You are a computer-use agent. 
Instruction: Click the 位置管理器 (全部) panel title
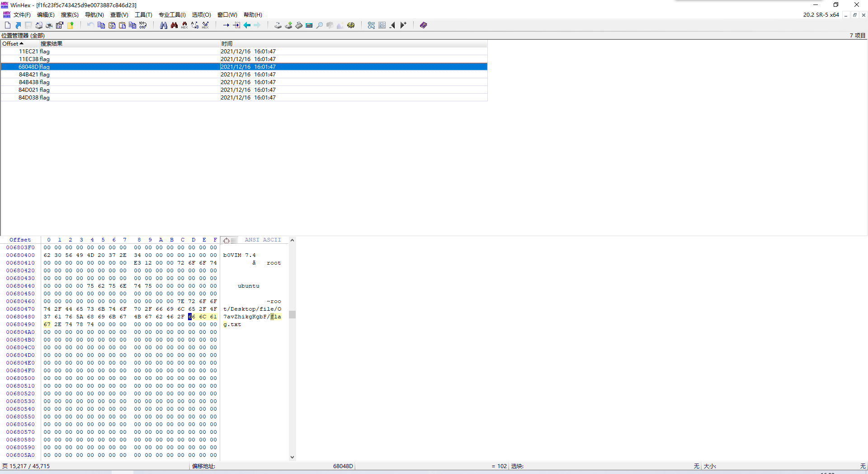point(23,36)
